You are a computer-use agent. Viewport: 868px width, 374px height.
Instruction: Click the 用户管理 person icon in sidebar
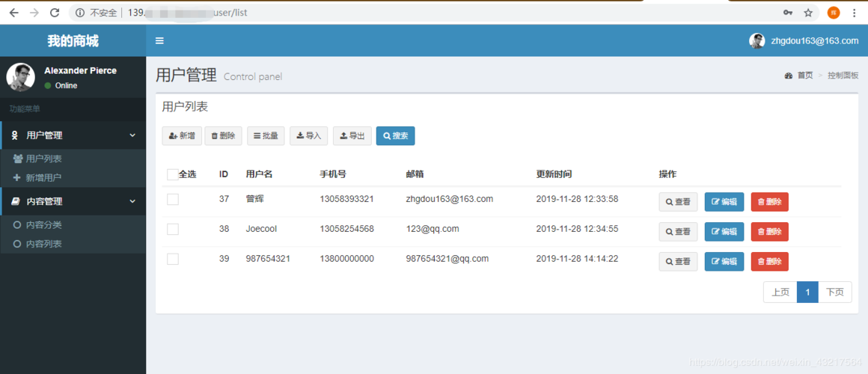tap(16, 135)
